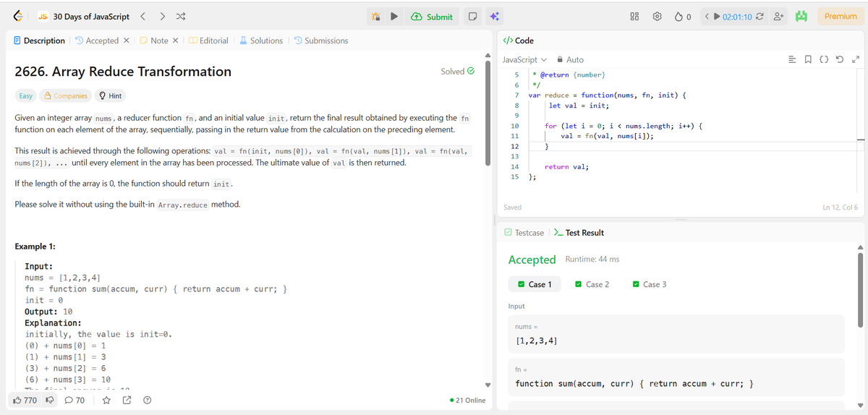
Task: Switch to the Note tab
Action: (x=153, y=40)
